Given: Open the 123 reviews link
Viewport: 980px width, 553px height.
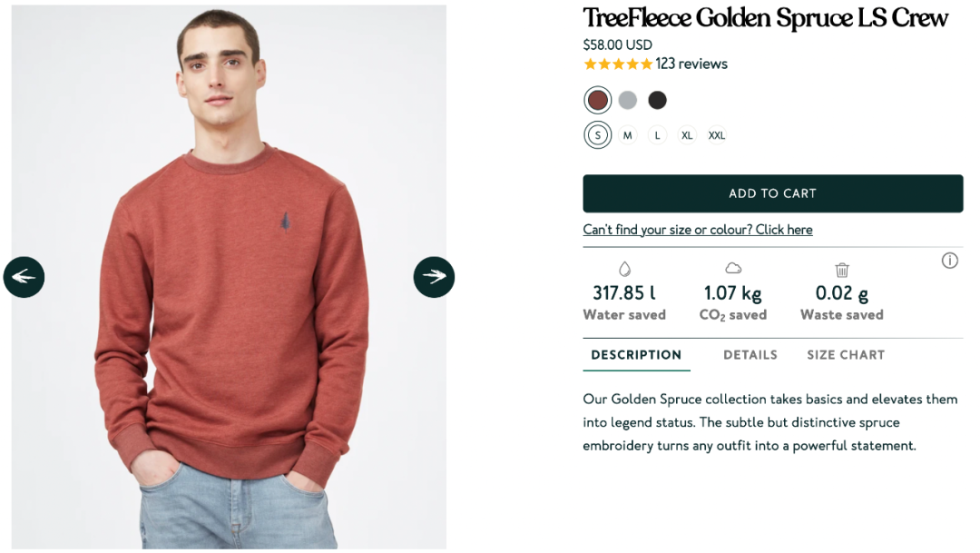Looking at the screenshot, I should [x=691, y=64].
